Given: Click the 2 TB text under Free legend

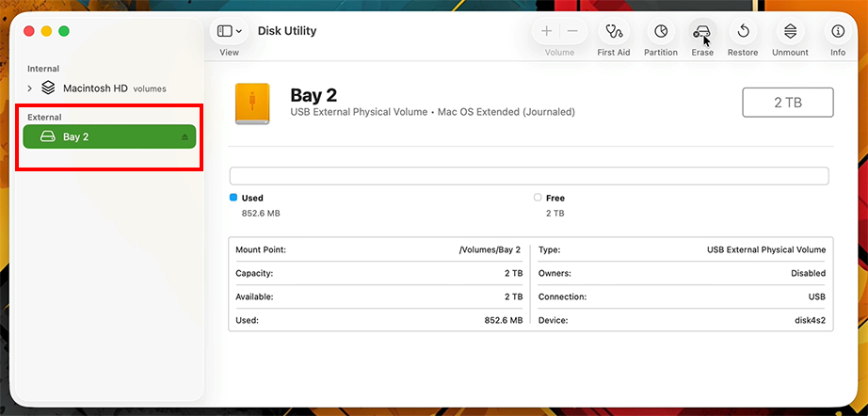Looking at the screenshot, I should coord(555,213).
